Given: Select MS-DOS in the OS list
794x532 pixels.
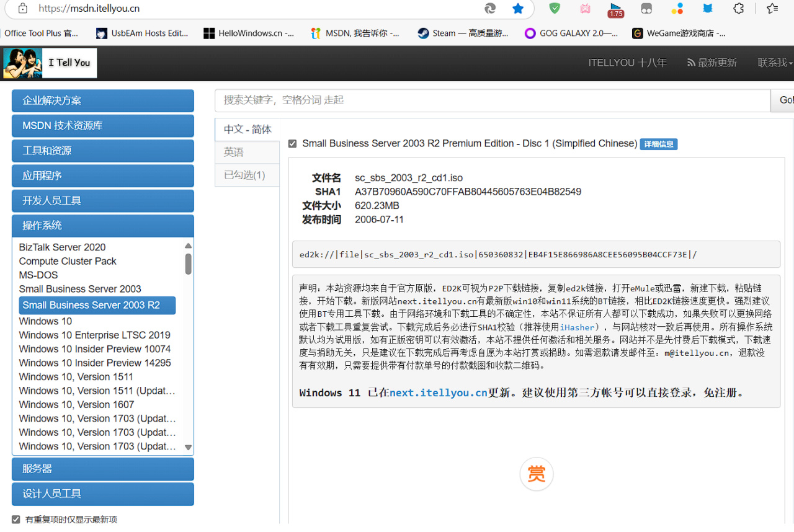Looking at the screenshot, I should 38,275.
